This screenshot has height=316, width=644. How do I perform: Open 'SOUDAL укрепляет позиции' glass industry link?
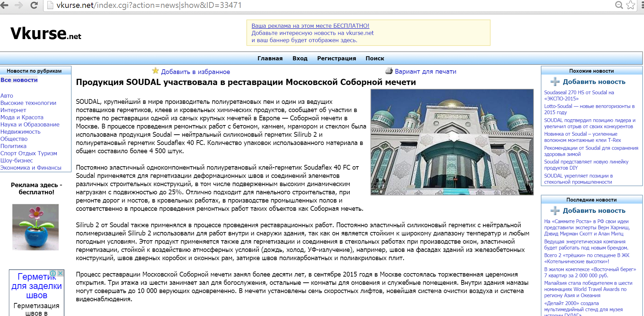pyautogui.click(x=578, y=179)
